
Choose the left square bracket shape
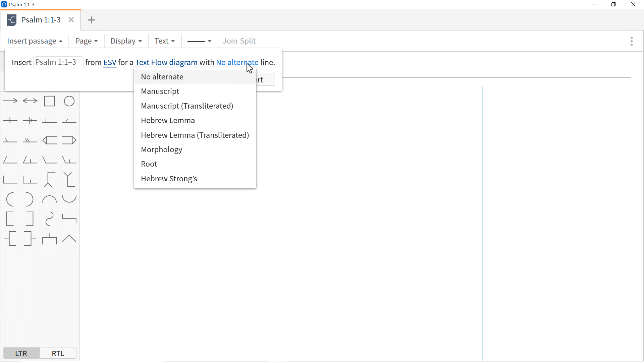(10, 219)
